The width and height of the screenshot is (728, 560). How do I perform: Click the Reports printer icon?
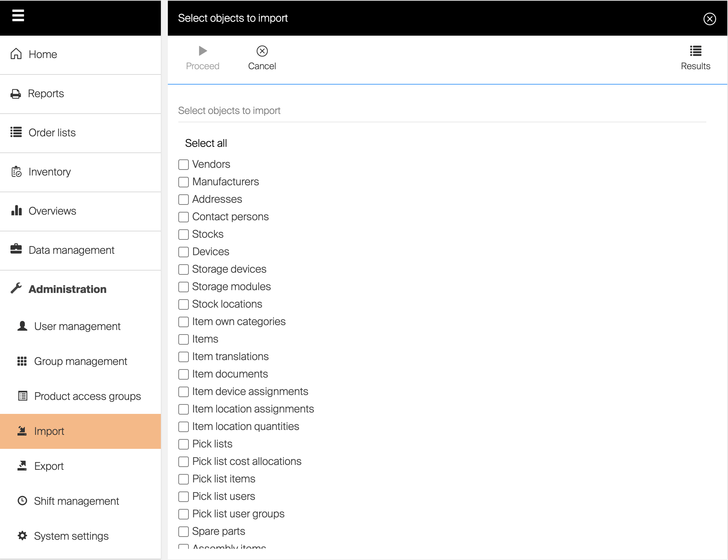point(16,94)
